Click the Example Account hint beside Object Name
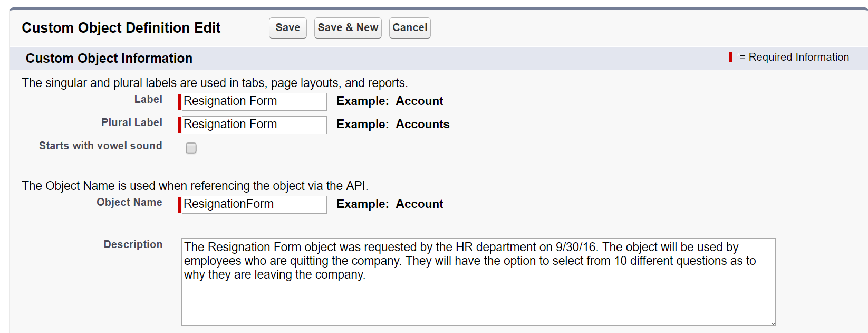 pyautogui.click(x=390, y=204)
